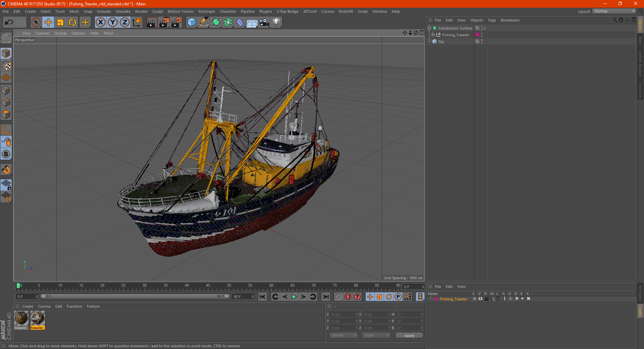644x349 pixels.
Task: Activate the Scale tool in top toolbar
Action: [x=60, y=22]
